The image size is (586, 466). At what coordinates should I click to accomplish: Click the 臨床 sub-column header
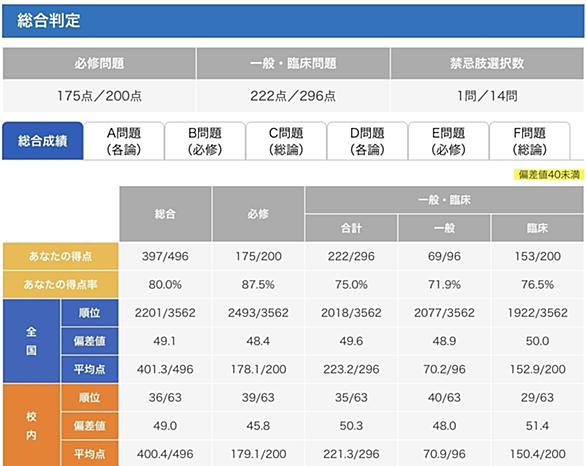coord(537,228)
